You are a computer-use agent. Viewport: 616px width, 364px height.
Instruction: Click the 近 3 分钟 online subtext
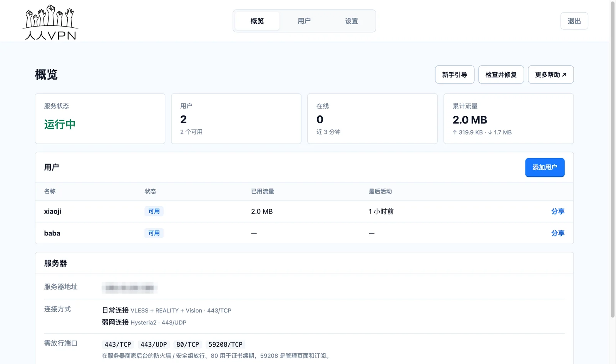(x=328, y=132)
